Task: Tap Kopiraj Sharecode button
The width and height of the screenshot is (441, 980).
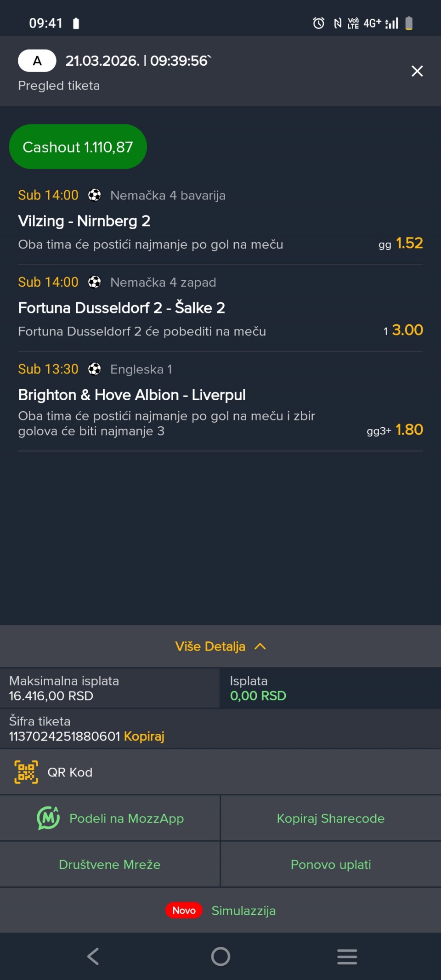Action: click(x=331, y=818)
